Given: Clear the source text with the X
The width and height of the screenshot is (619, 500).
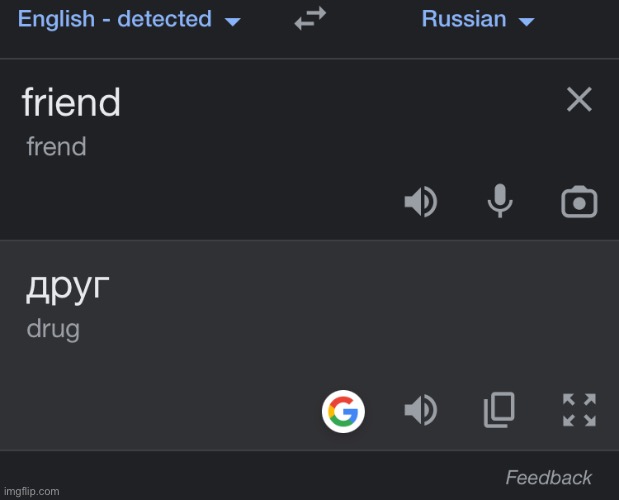Looking at the screenshot, I should pyautogui.click(x=579, y=99).
